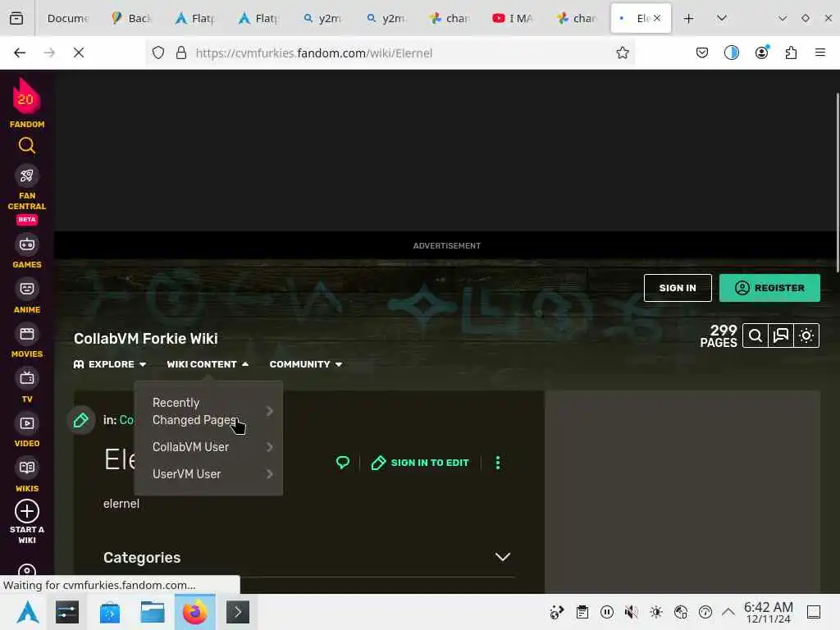Screen dimensions: 840x630
Task: Show site shield tracking protection info
Action: (158, 52)
